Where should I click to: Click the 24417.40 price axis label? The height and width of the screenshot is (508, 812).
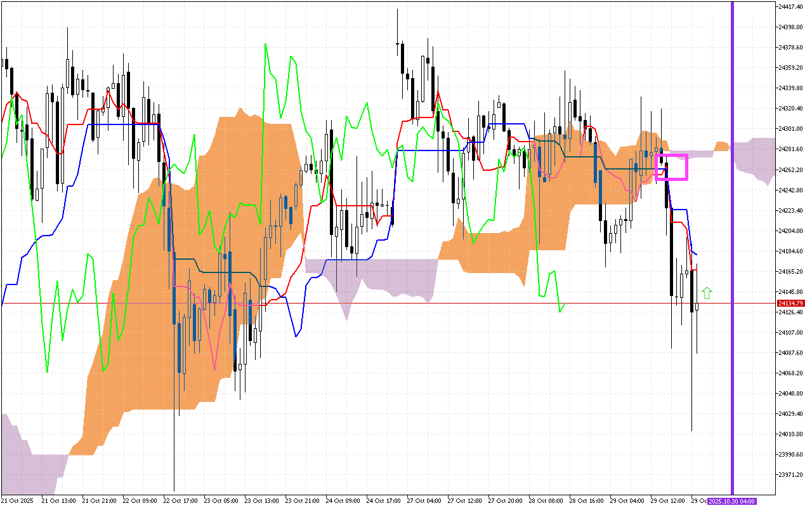click(790, 6)
